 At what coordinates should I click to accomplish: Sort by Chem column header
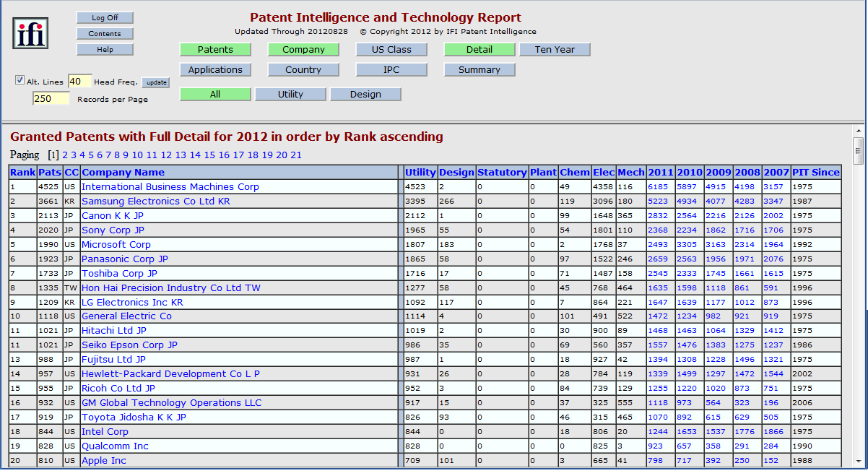(x=575, y=173)
